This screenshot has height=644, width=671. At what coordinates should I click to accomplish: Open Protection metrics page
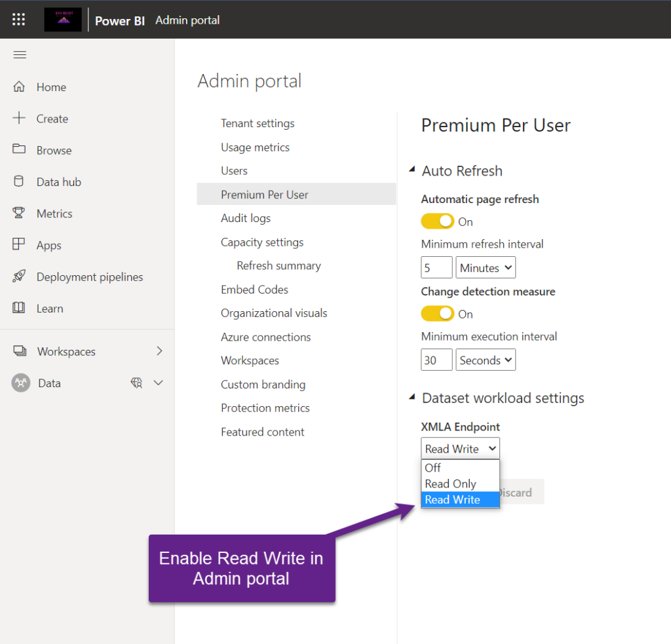point(265,408)
